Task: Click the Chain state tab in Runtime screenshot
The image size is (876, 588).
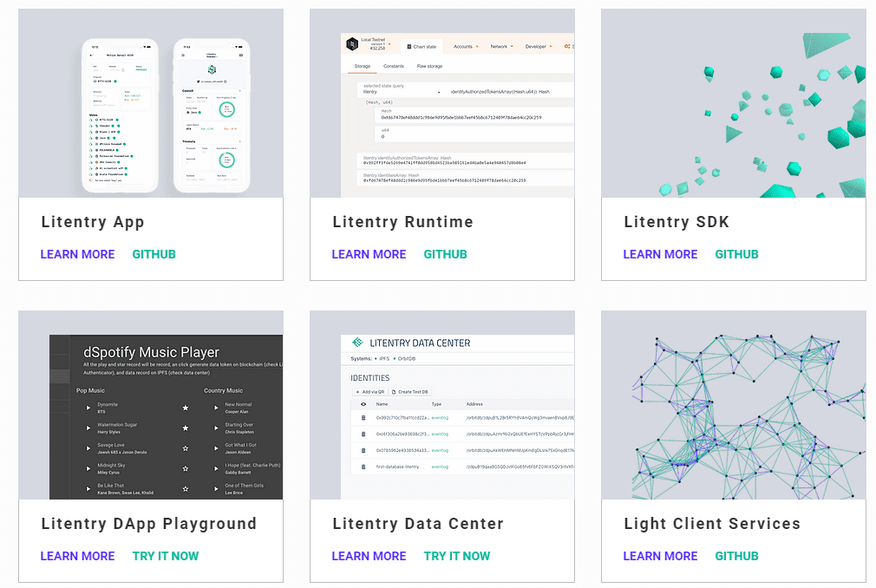Action: point(422,47)
